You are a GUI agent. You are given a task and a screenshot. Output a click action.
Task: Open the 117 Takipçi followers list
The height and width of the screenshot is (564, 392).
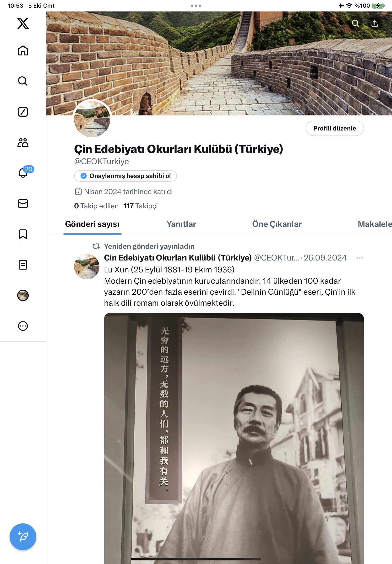pyautogui.click(x=140, y=206)
